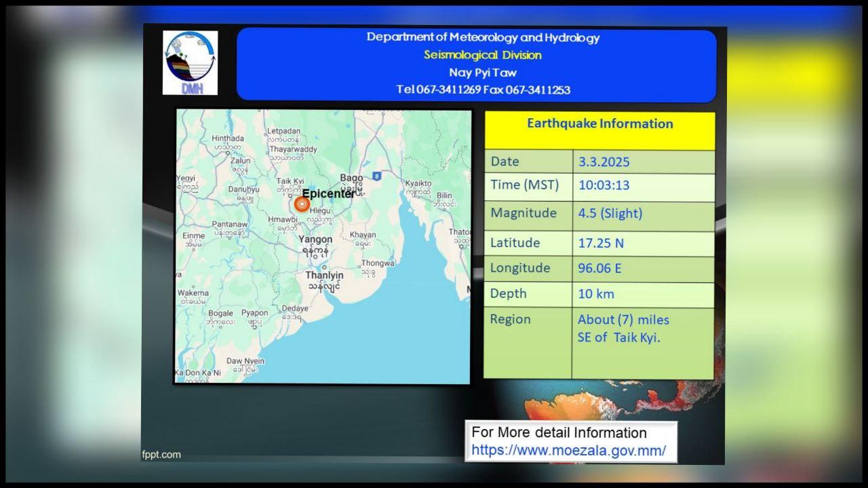Click the Bogale label on the map
The height and width of the screenshot is (488, 868).
220,313
